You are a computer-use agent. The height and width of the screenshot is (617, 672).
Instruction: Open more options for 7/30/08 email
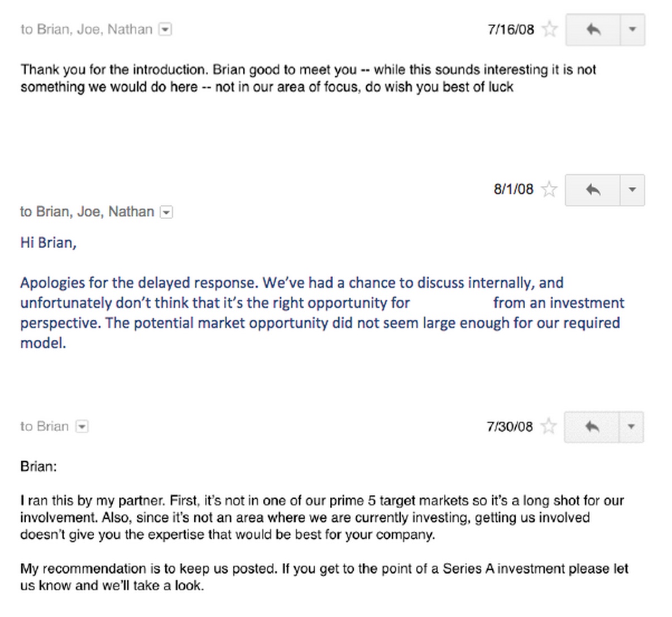point(631,427)
